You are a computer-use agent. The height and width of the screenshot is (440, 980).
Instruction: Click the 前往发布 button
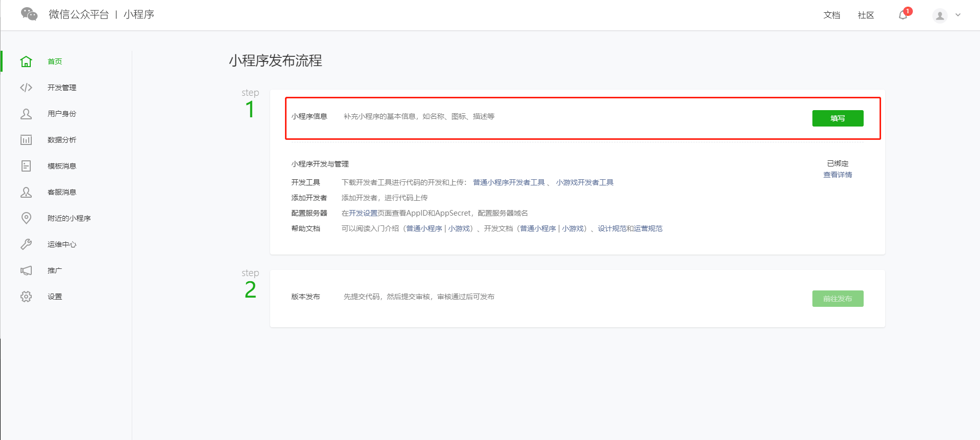(838, 299)
